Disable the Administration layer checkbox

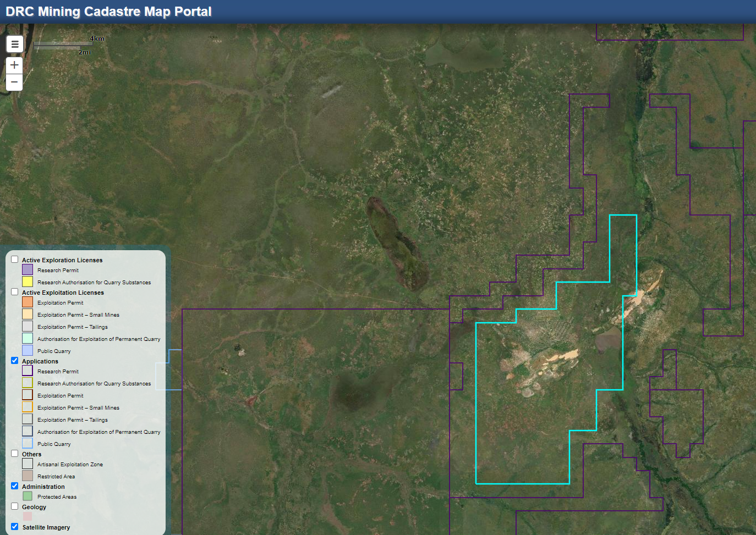tap(15, 486)
